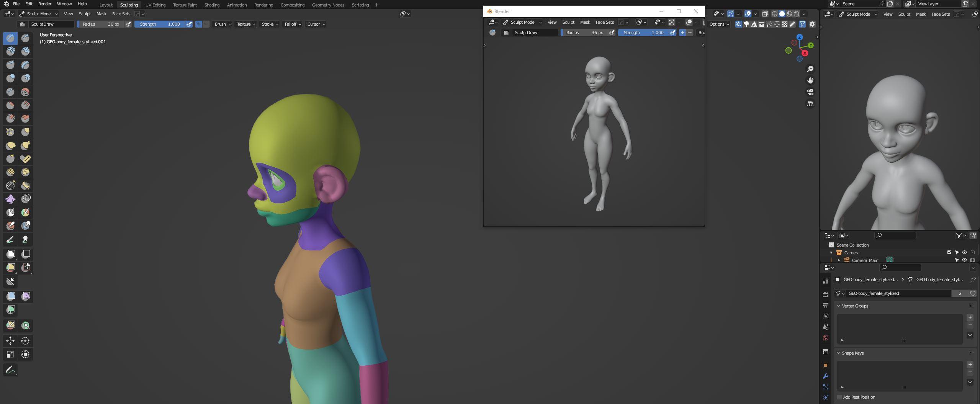Select the Annotate pencil tool
The height and width of the screenshot is (404, 980).
(x=10, y=370)
